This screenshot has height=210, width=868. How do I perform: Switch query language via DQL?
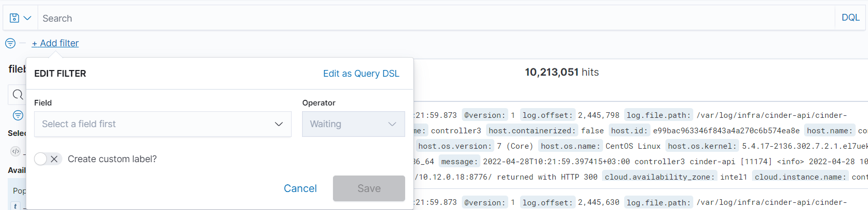click(850, 17)
